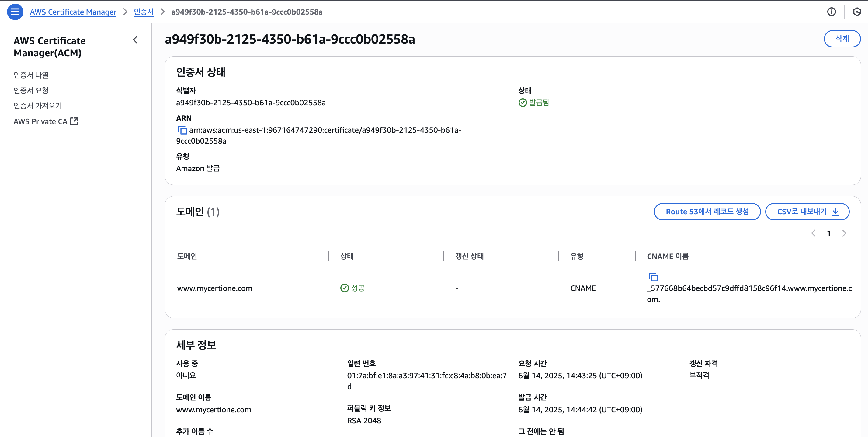Open the hamburger navigation menu icon
The height and width of the screenshot is (437, 868).
pyautogui.click(x=15, y=12)
